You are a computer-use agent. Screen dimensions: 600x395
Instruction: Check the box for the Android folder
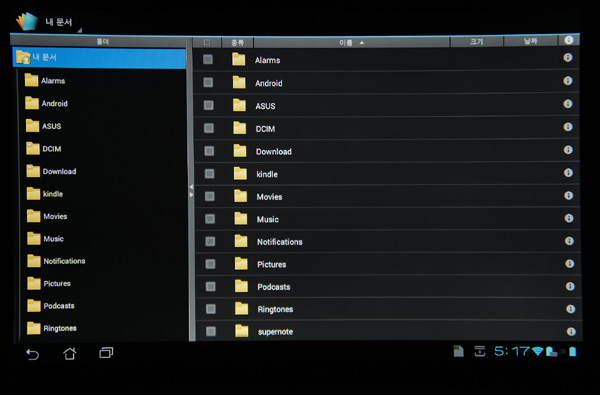[208, 82]
